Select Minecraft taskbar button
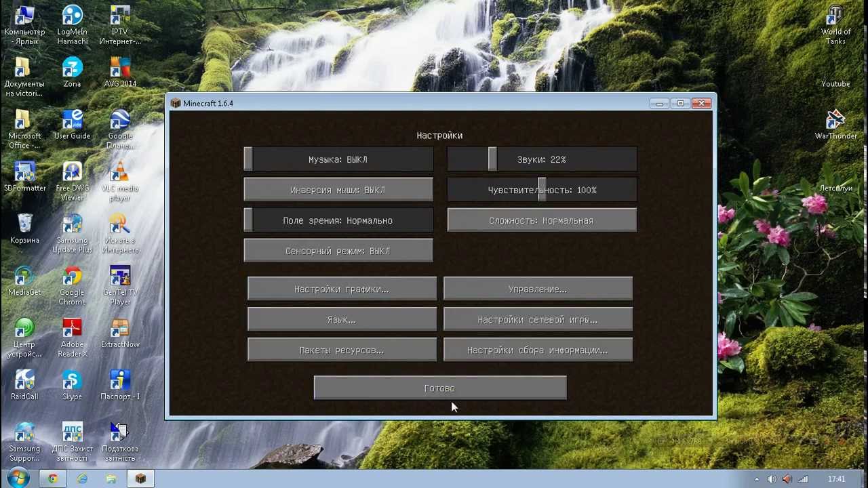Viewport: 868px width, 488px height. tap(140, 479)
